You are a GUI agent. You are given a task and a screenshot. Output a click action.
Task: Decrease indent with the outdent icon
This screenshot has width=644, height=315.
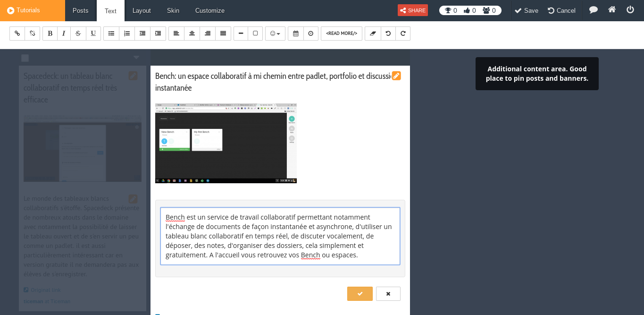point(142,34)
